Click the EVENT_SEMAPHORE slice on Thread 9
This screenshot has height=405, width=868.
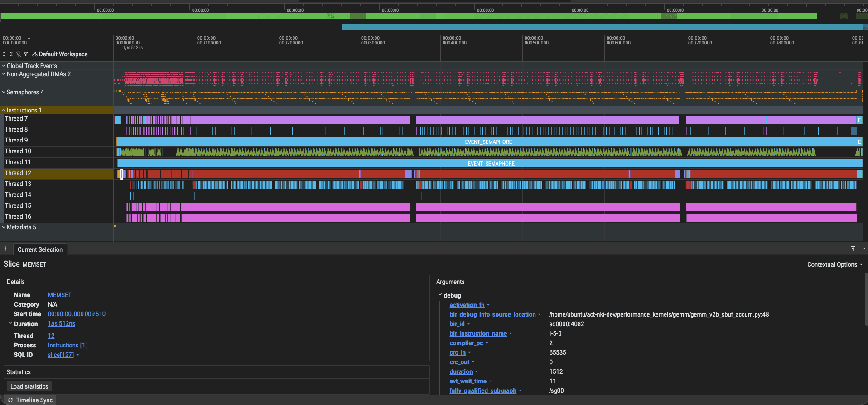click(488, 142)
